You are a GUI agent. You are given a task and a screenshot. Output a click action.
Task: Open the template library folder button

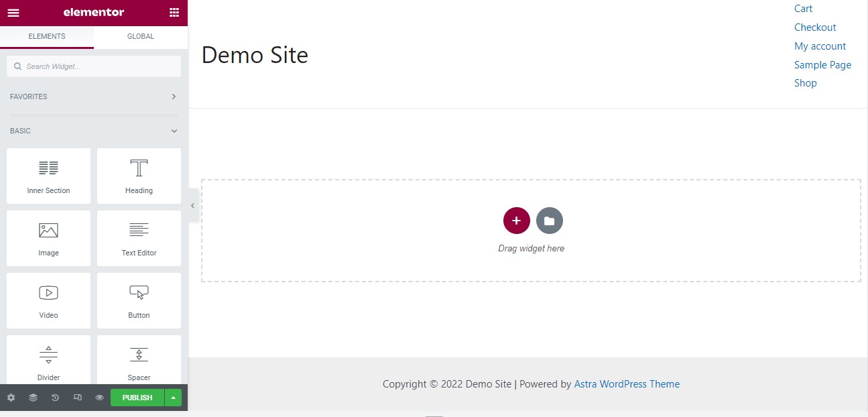pyautogui.click(x=550, y=221)
